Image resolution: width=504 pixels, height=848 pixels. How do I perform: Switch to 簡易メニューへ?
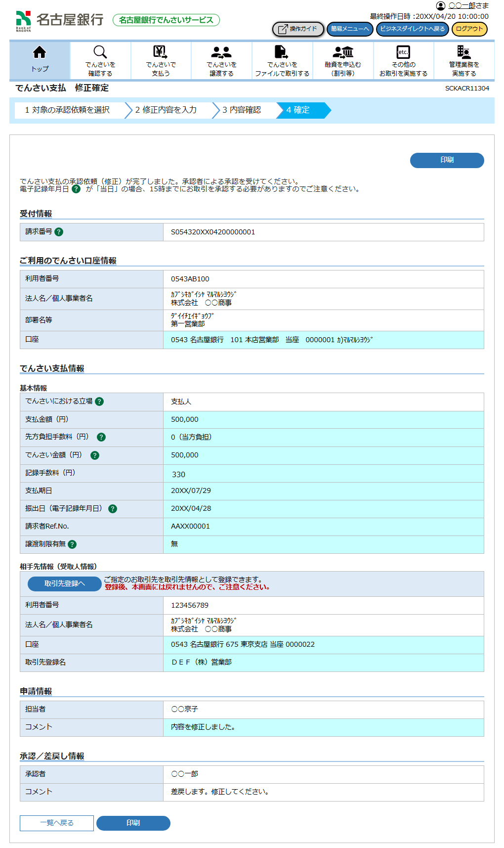click(x=350, y=29)
